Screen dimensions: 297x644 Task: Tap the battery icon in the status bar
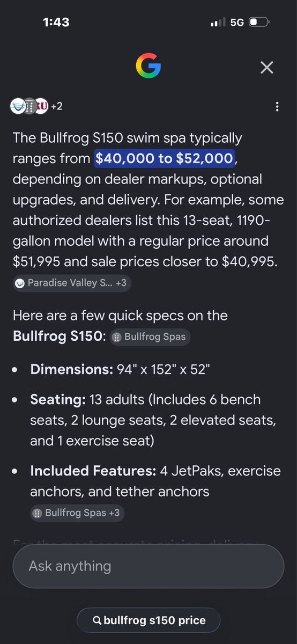click(259, 23)
